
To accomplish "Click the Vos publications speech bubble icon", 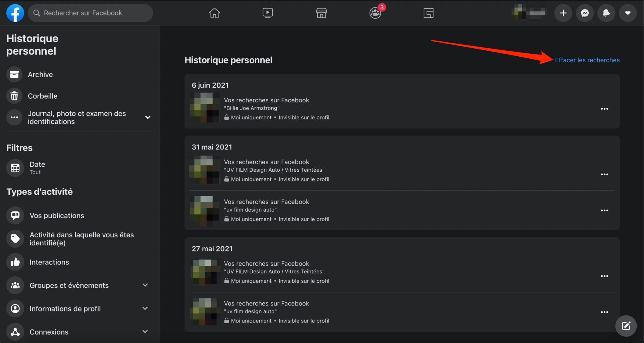I will (x=15, y=215).
